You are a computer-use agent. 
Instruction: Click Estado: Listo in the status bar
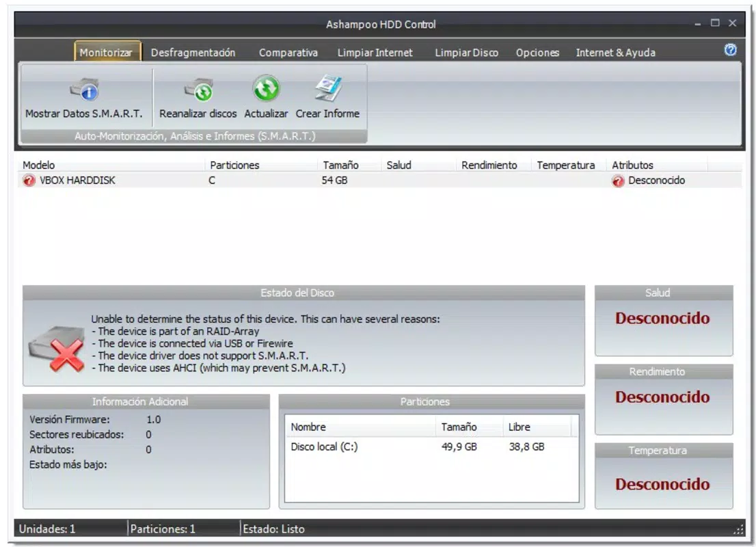click(x=273, y=529)
